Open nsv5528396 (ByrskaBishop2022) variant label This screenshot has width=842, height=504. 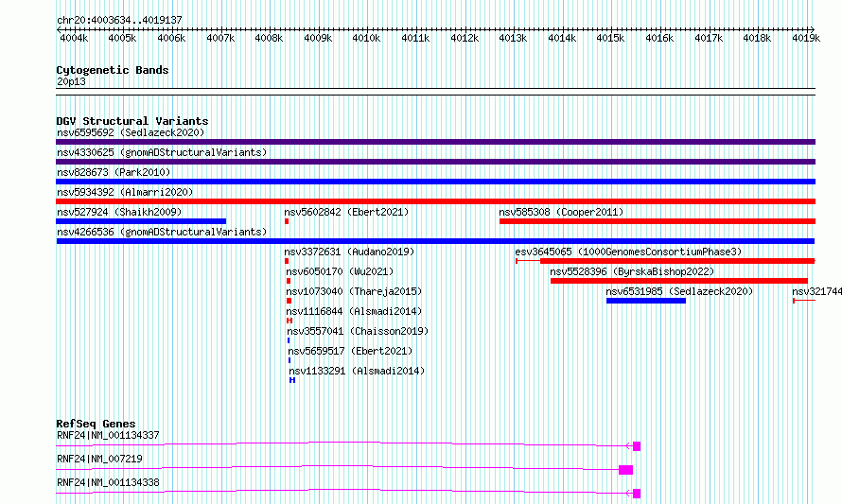(632, 271)
